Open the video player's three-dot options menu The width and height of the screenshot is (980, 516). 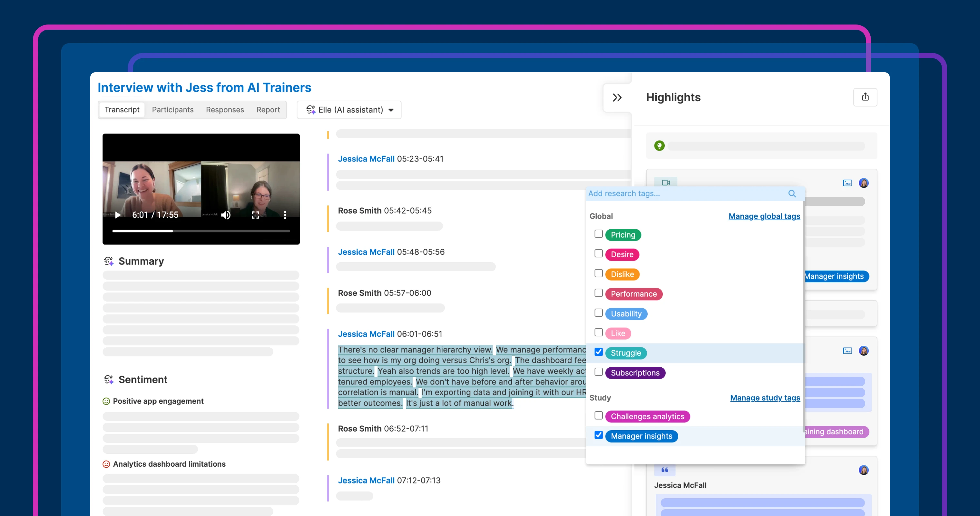pos(285,215)
